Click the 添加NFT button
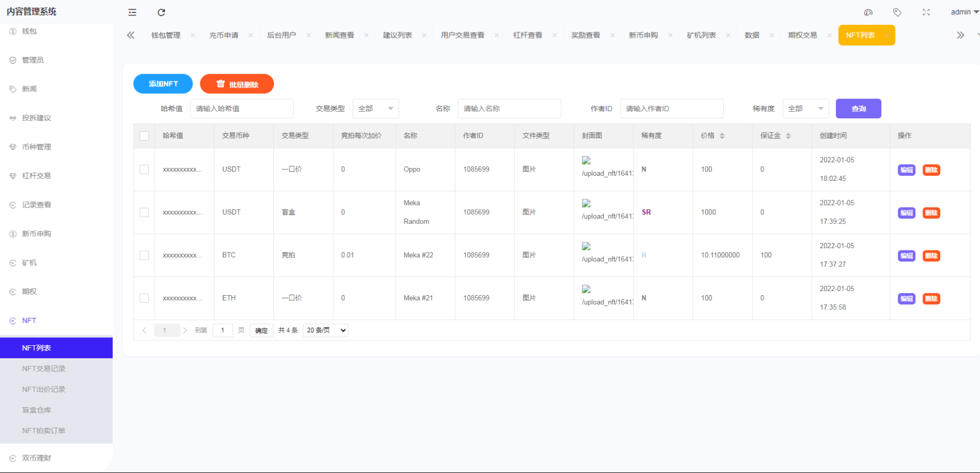Image resolution: width=980 pixels, height=473 pixels. [x=163, y=83]
